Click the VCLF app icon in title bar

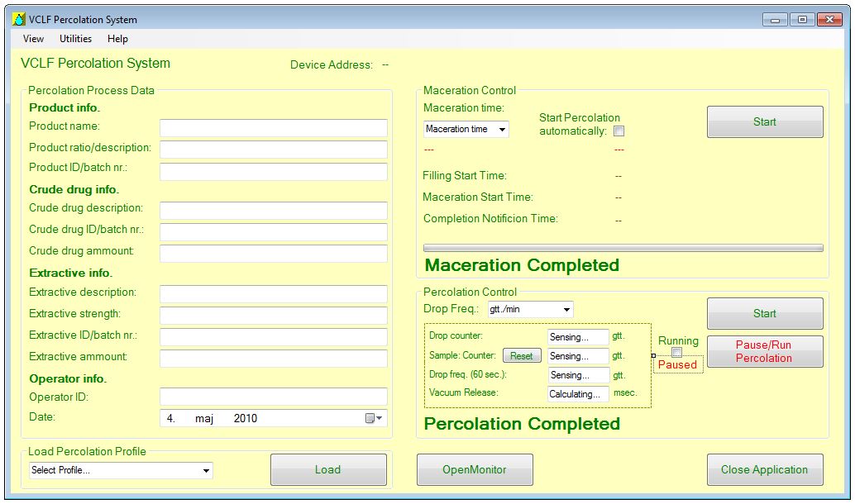(19, 20)
